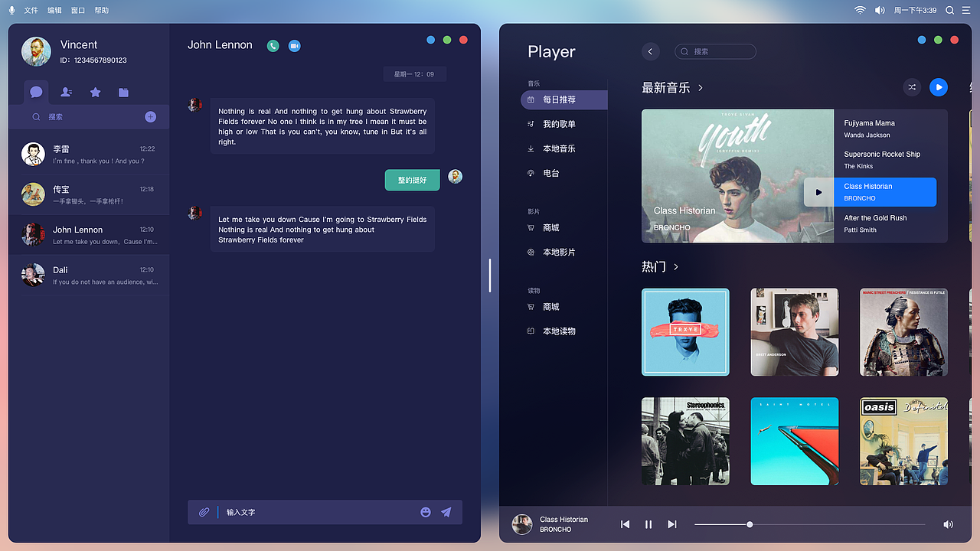Start a voice call with John Lennon
This screenshot has height=551, width=980.
point(273,46)
